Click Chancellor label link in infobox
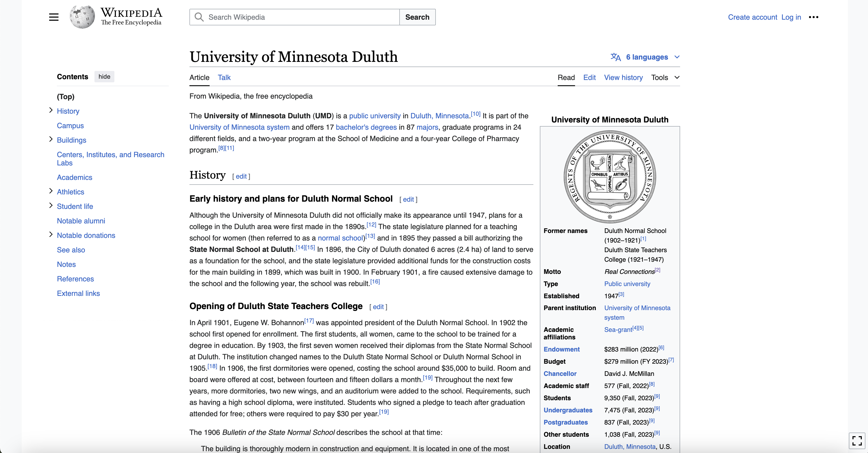 pos(560,374)
